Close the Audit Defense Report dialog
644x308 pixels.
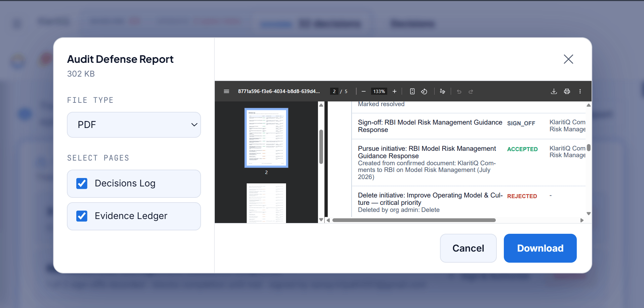[568, 59]
